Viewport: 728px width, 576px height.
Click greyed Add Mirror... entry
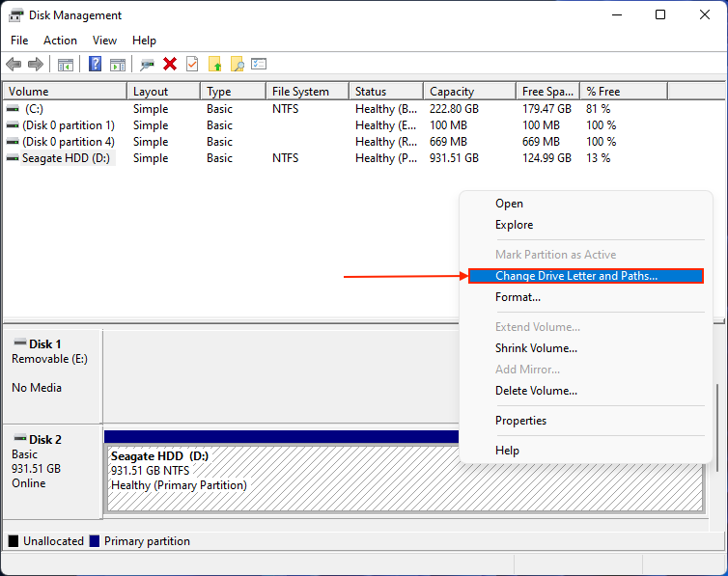pos(585,370)
